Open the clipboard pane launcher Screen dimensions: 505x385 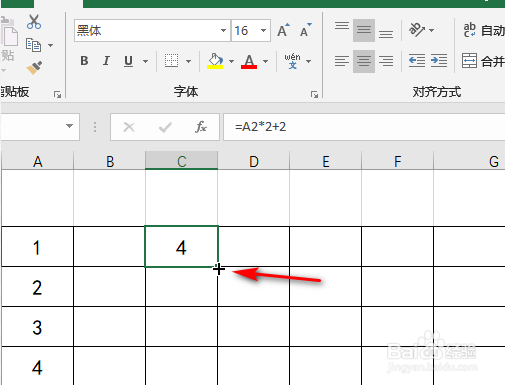(x=57, y=95)
